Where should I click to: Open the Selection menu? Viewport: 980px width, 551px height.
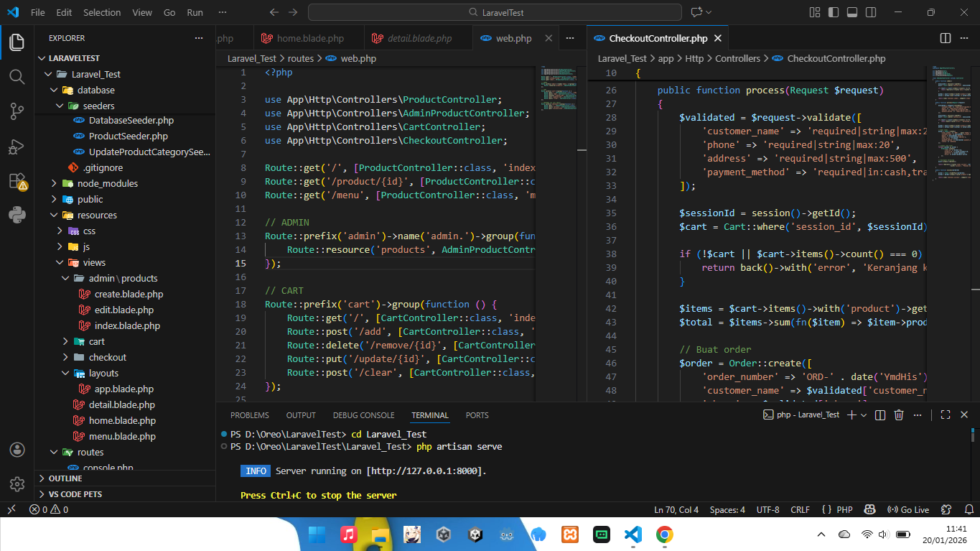coord(102,12)
